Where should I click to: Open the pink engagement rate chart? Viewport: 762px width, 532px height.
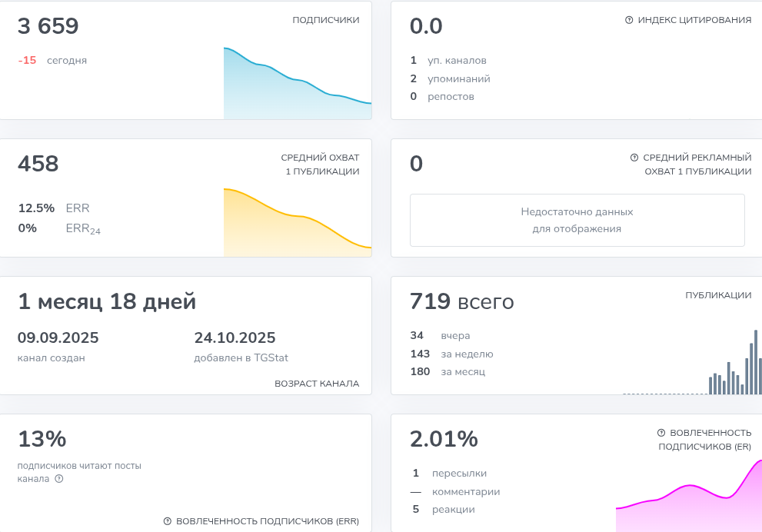[x=688, y=501]
